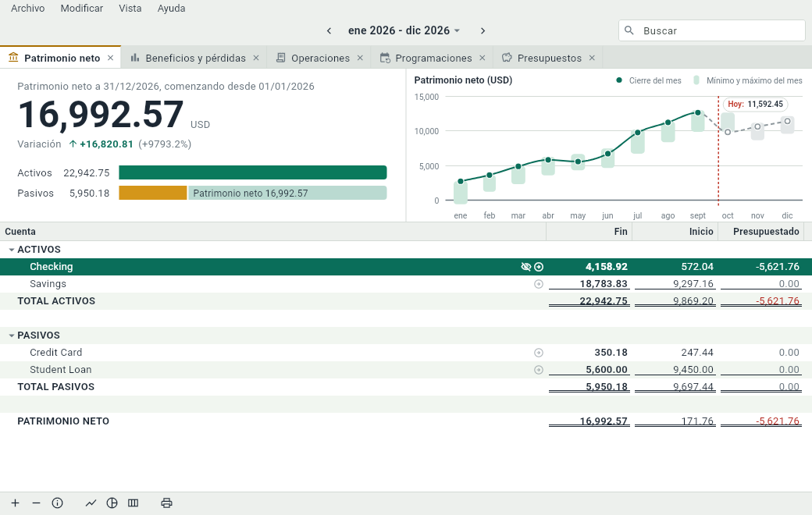This screenshot has height=515, width=812.
Task: Click the Student Loan Inicio value 9,450.00
Action: click(x=693, y=370)
